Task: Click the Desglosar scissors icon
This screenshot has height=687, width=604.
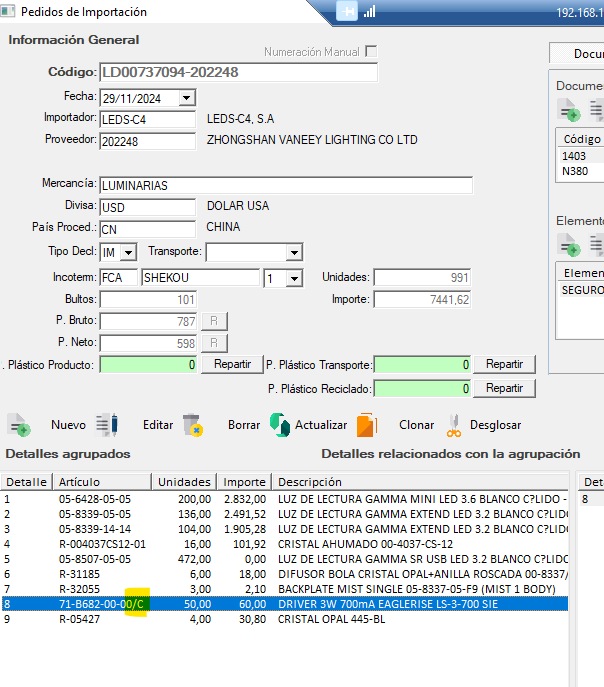Action: pyautogui.click(x=454, y=425)
